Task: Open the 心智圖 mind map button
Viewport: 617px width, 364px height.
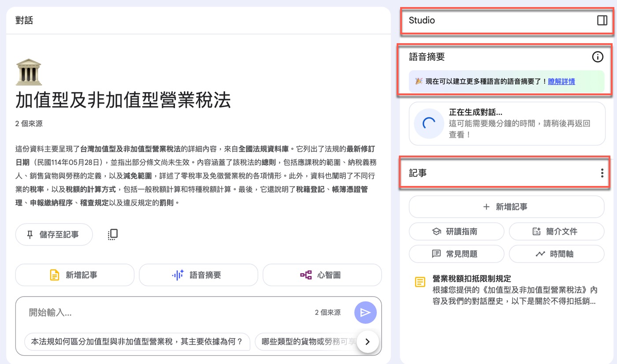Action: coord(322,275)
